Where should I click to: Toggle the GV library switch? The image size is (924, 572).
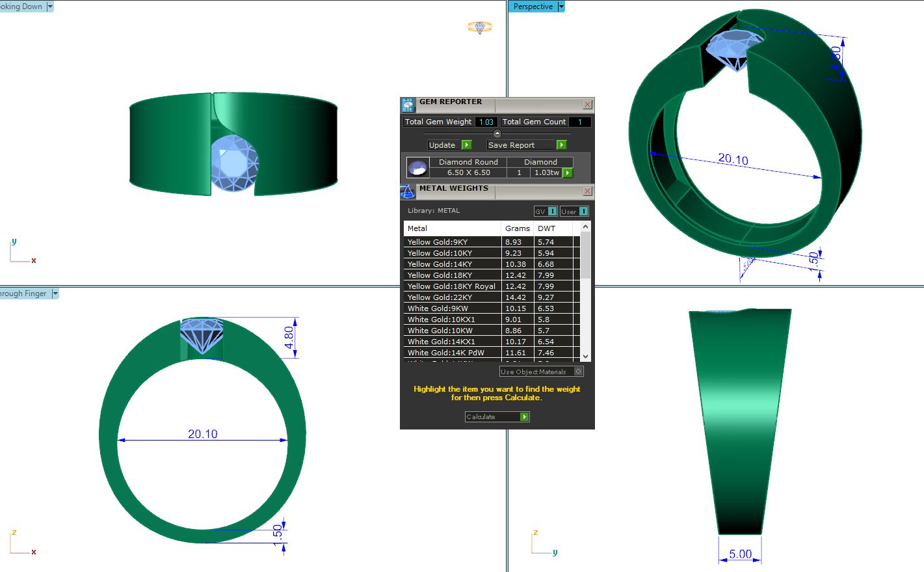pos(552,211)
